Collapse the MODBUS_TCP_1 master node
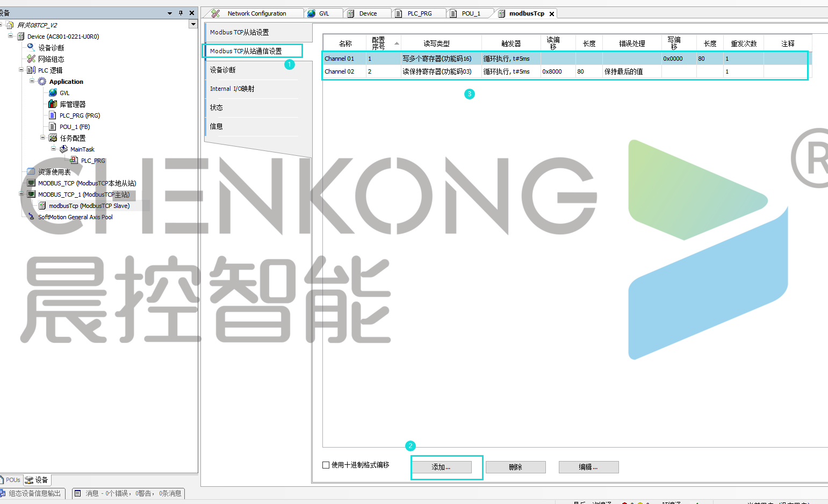 pyautogui.click(x=21, y=194)
